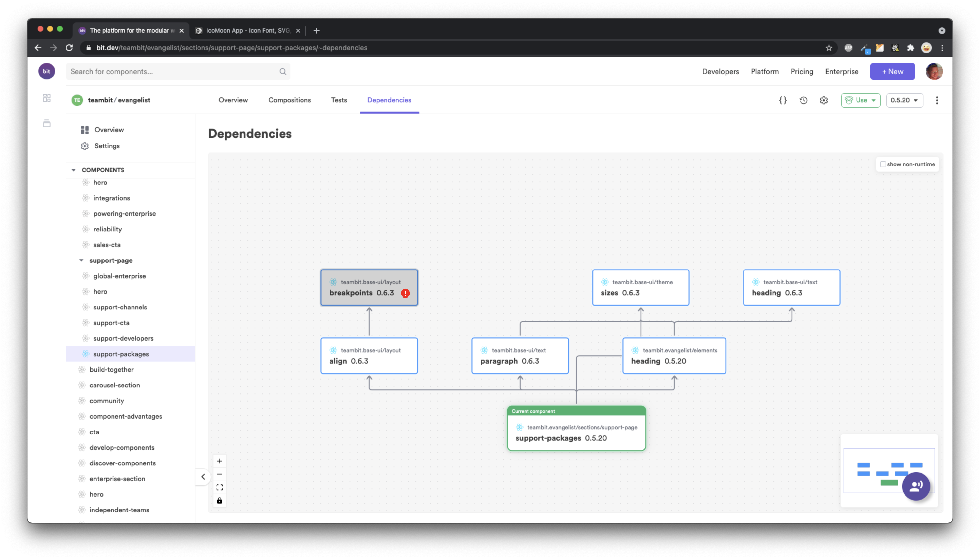The image size is (980, 559).
Task: Collapse the support-page tree folder
Action: [x=81, y=260]
